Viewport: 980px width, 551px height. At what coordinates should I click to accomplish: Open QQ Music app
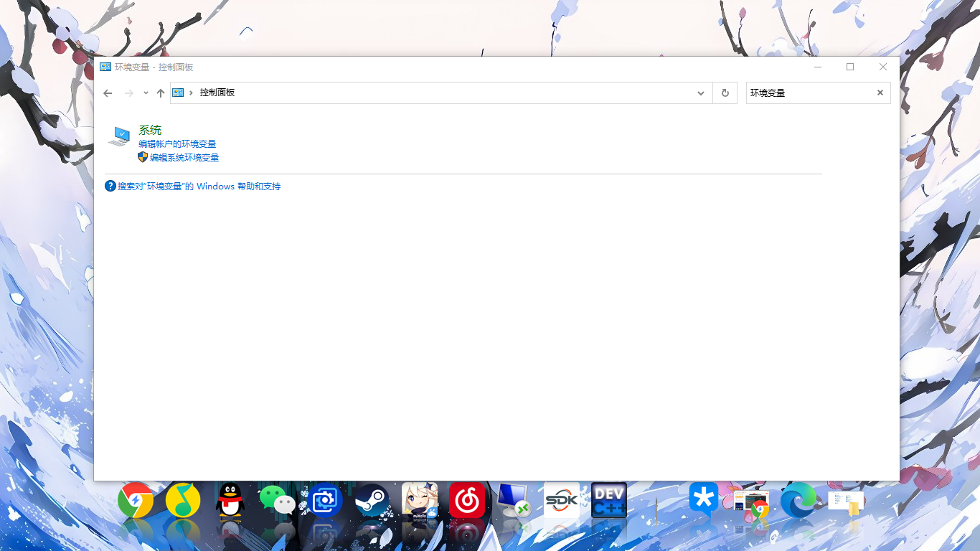(x=183, y=501)
